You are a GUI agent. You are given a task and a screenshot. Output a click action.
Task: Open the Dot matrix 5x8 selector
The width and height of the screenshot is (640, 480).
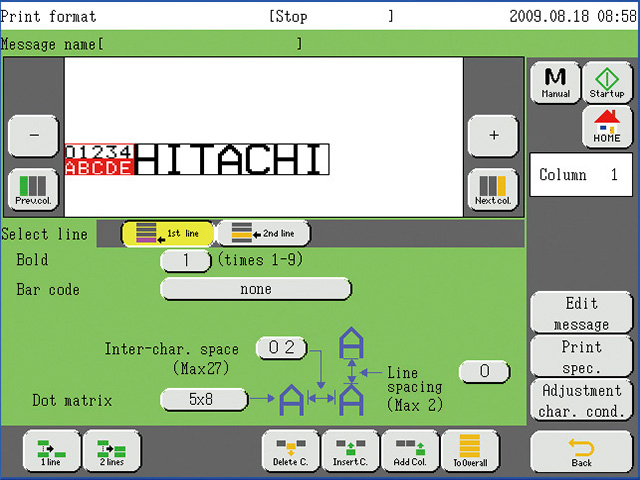(204, 400)
